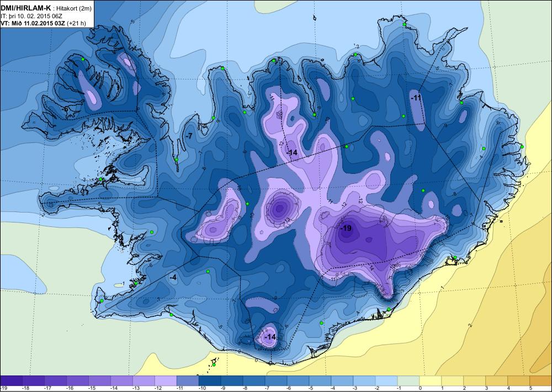This screenshot has height=392, width=552.
Task: Click green station dot at the easternmost coast
Action: (x=522, y=147)
